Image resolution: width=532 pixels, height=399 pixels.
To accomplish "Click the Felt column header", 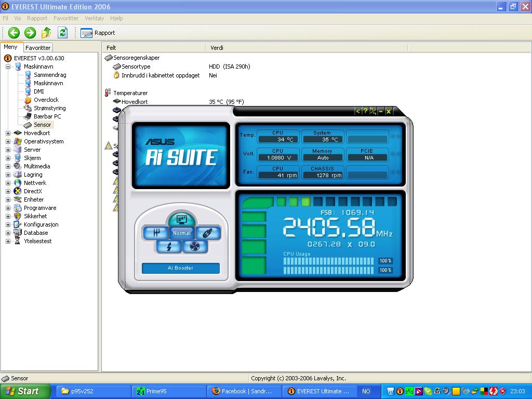I will [154, 48].
